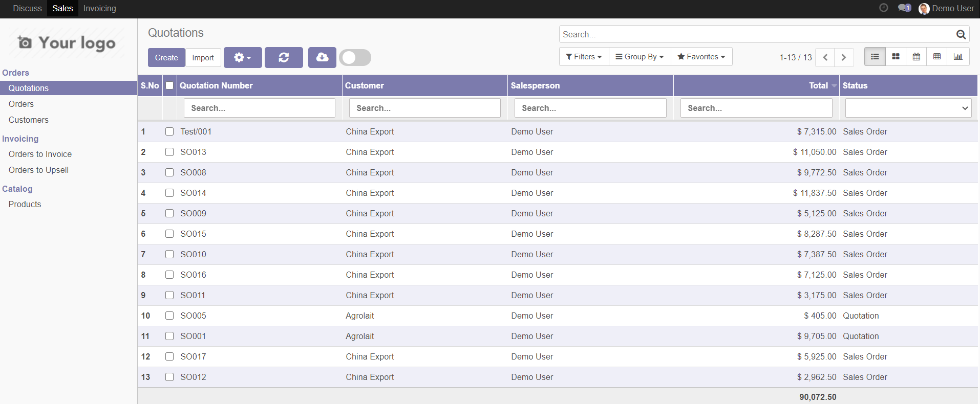Click the refresh list icon button
The image size is (980, 404).
click(x=284, y=58)
